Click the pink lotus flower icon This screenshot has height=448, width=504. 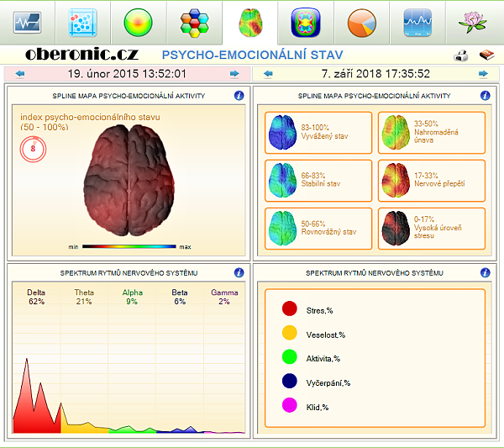click(473, 22)
